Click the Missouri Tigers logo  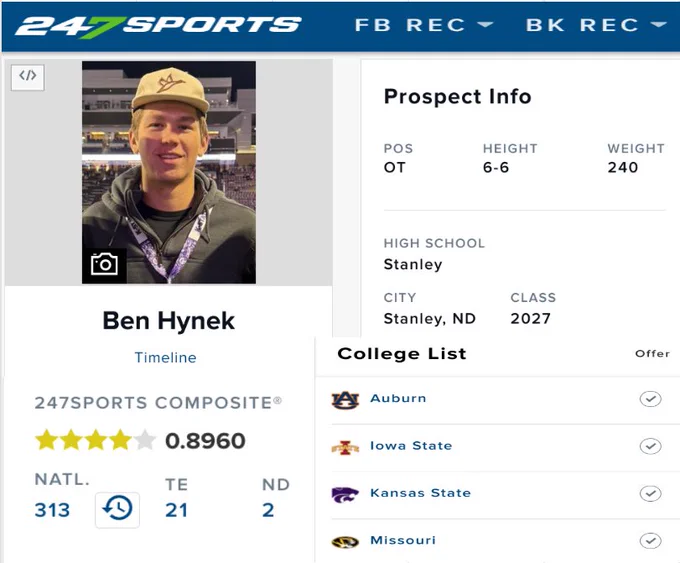pos(345,542)
